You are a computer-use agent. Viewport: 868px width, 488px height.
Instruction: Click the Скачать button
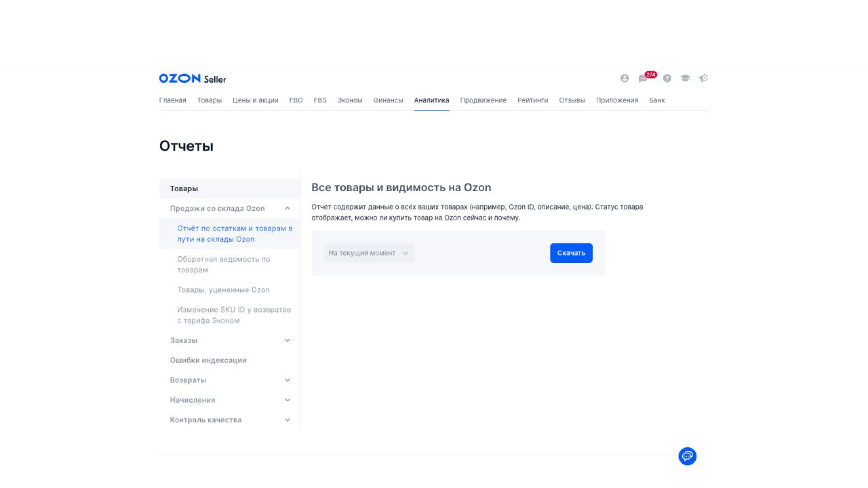click(x=571, y=253)
